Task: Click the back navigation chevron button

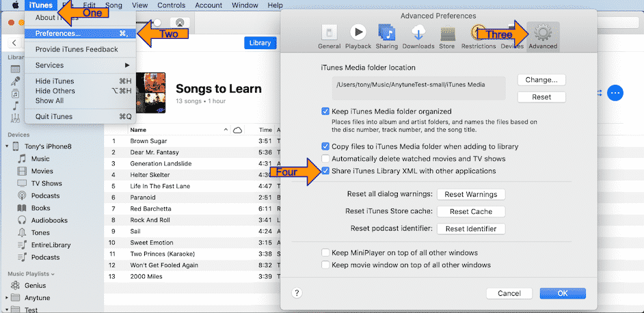Action: [x=14, y=43]
